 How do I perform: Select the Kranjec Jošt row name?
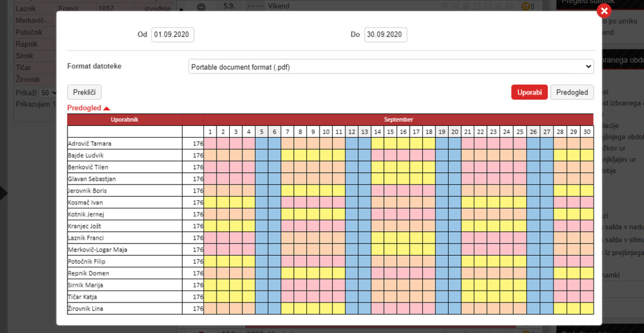tap(84, 226)
